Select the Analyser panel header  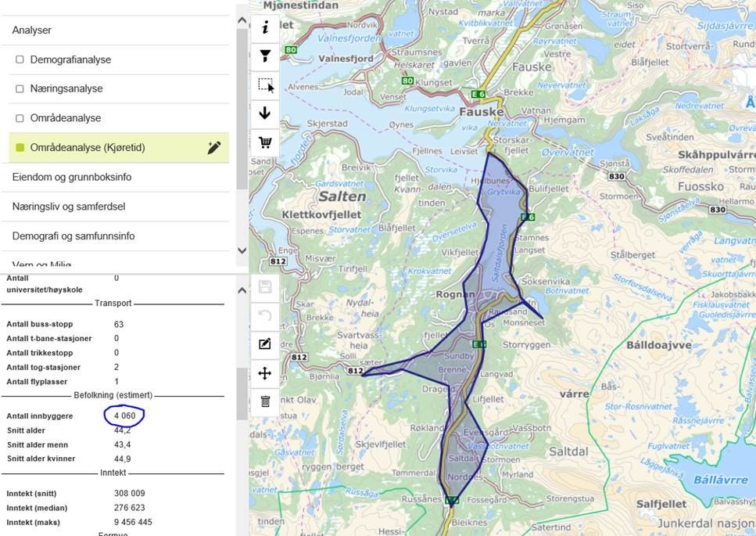pyautogui.click(x=30, y=30)
